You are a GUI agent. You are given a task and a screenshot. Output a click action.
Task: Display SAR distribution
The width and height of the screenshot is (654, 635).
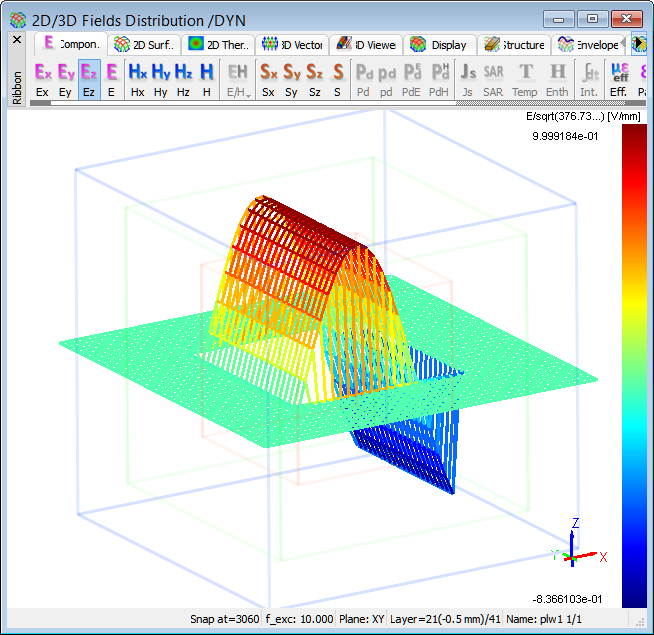[x=493, y=79]
